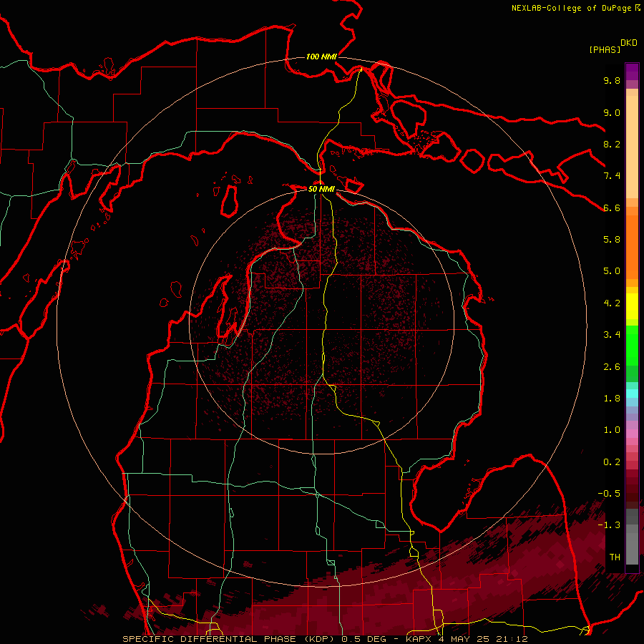
Task: Click the yellow segment of the color bar
Action: (632, 306)
